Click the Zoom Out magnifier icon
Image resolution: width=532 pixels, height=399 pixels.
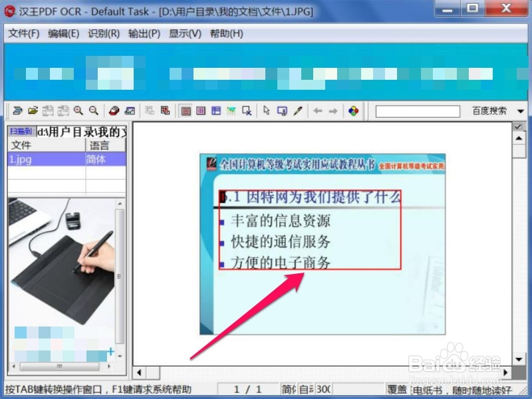click(93, 110)
